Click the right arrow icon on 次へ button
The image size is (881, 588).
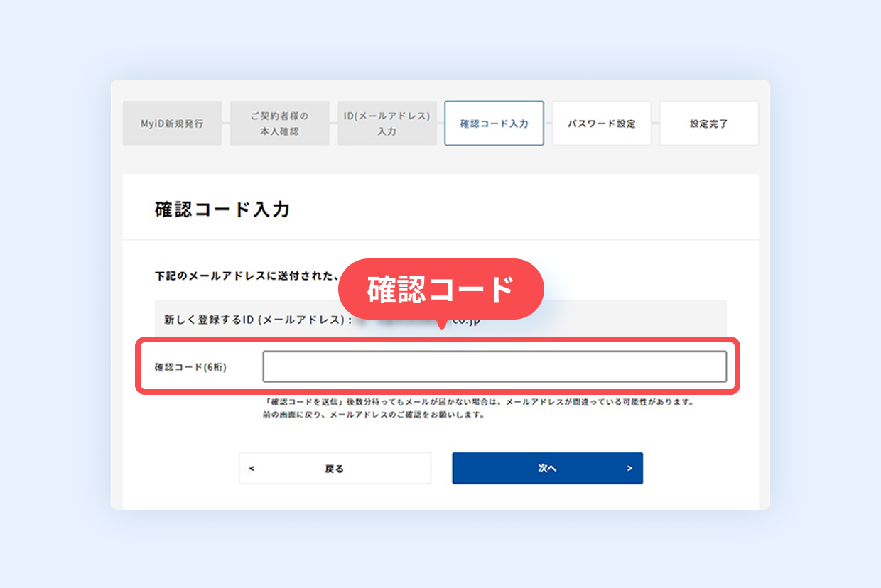coord(629,469)
